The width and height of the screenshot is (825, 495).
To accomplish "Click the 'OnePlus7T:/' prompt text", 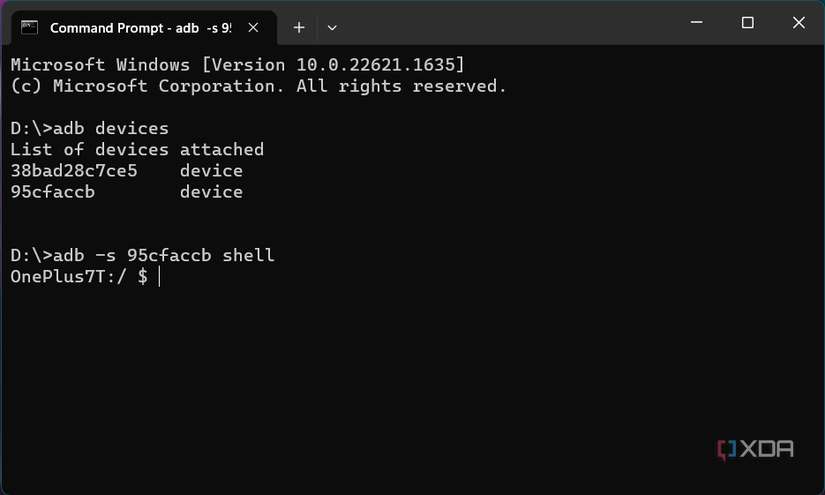I will coord(68,277).
